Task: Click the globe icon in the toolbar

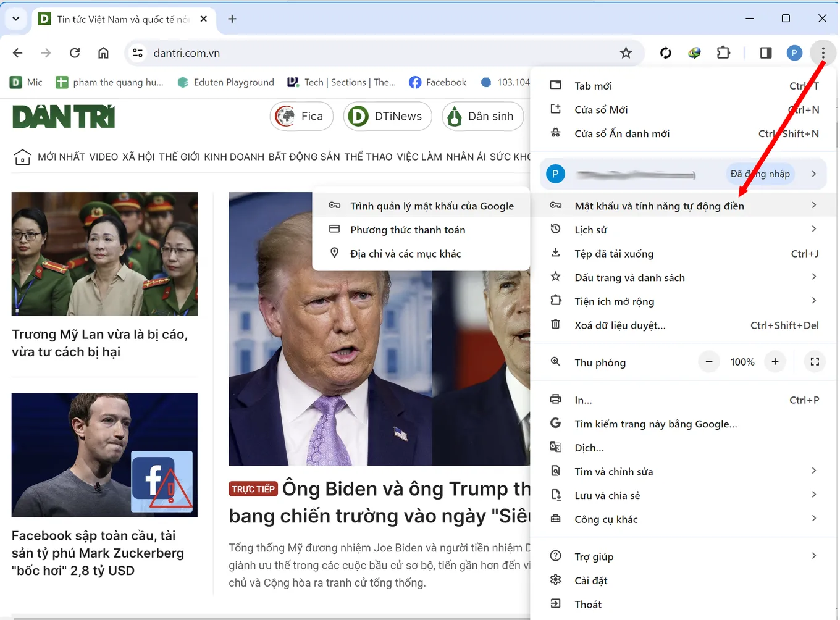Action: coord(694,53)
